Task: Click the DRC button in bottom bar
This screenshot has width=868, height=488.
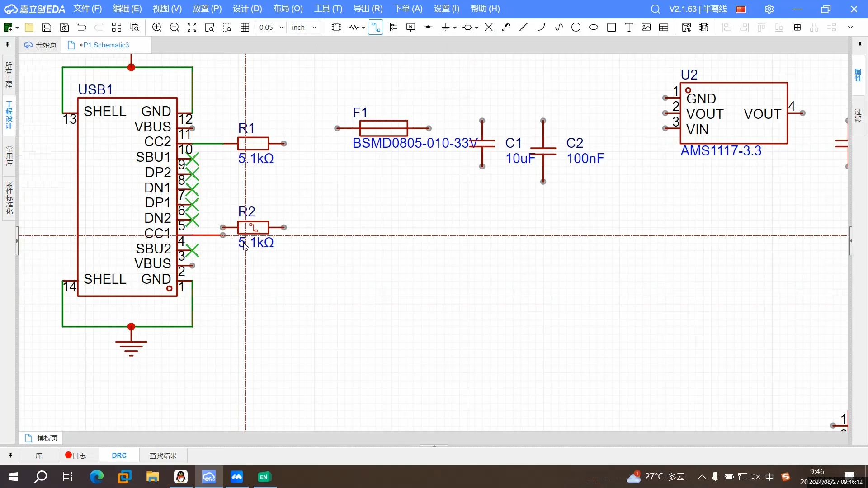Action: click(118, 455)
